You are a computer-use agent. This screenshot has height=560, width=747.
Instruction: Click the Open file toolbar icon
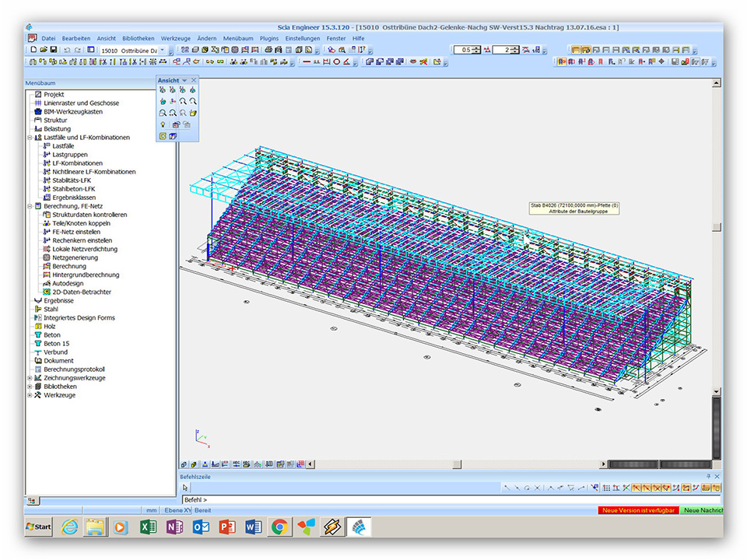(43, 50)
